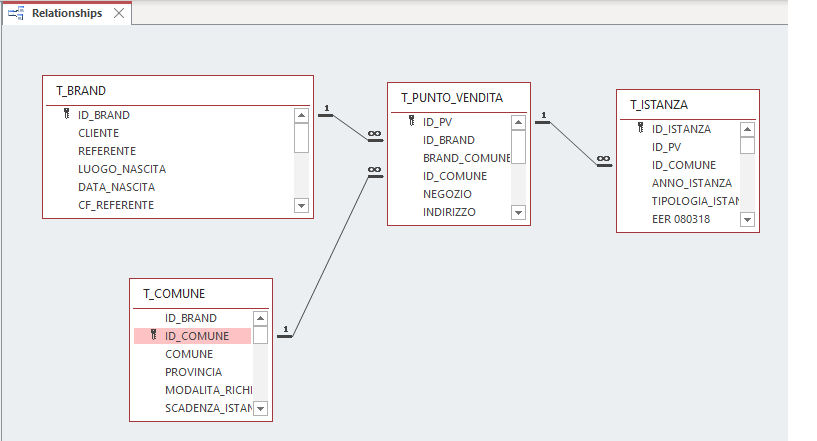
Task: Select NEGOZIO field in T_PUNTO_VENDITA
Action: click(447, 194)
